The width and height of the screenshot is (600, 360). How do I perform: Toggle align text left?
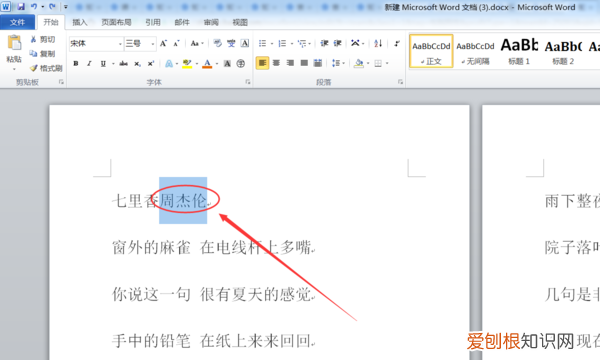pyautogui.click(x=262, y=63)
